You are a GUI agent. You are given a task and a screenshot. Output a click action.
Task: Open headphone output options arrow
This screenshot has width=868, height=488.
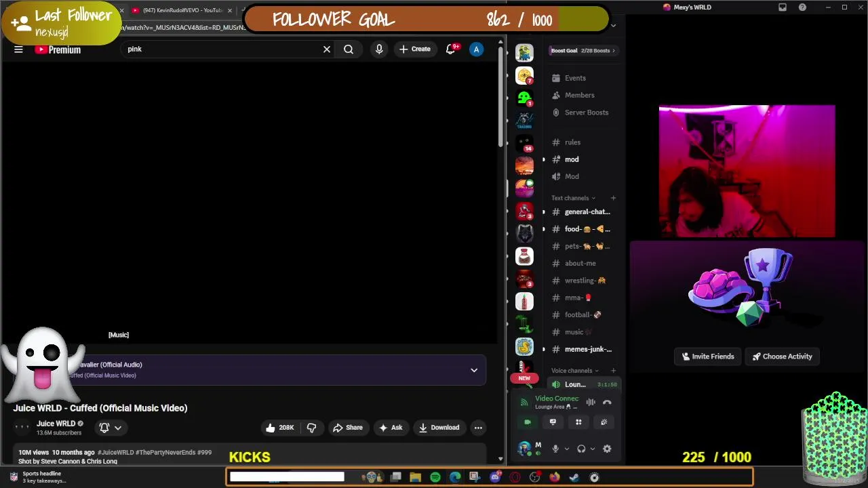point(592,449)
